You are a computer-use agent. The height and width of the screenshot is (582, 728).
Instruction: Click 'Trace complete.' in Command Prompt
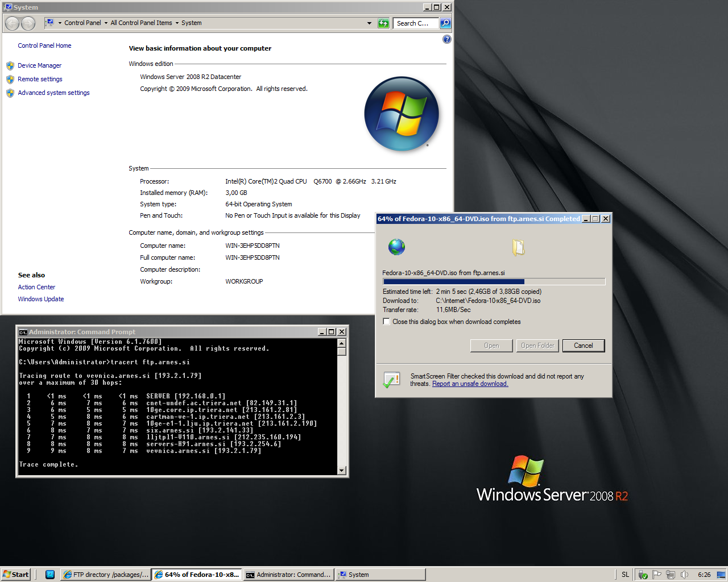pyautogui.click(x=48, y=465)
